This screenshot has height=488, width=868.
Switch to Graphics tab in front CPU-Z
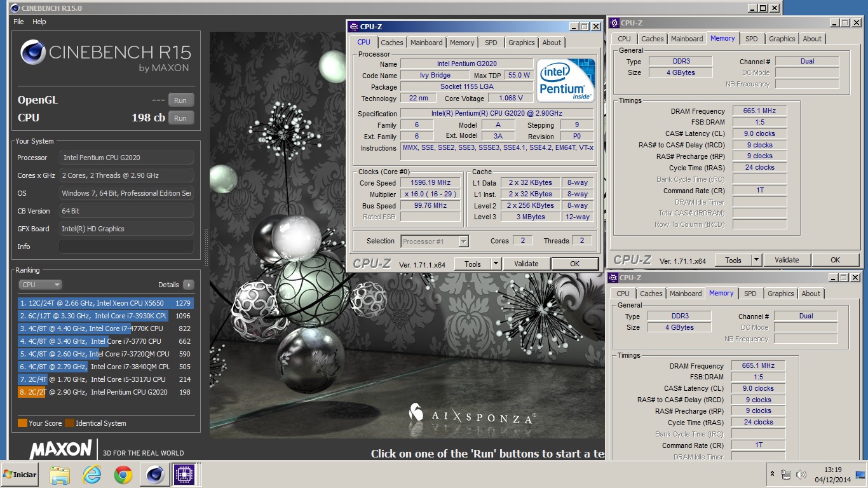point(522,43)
